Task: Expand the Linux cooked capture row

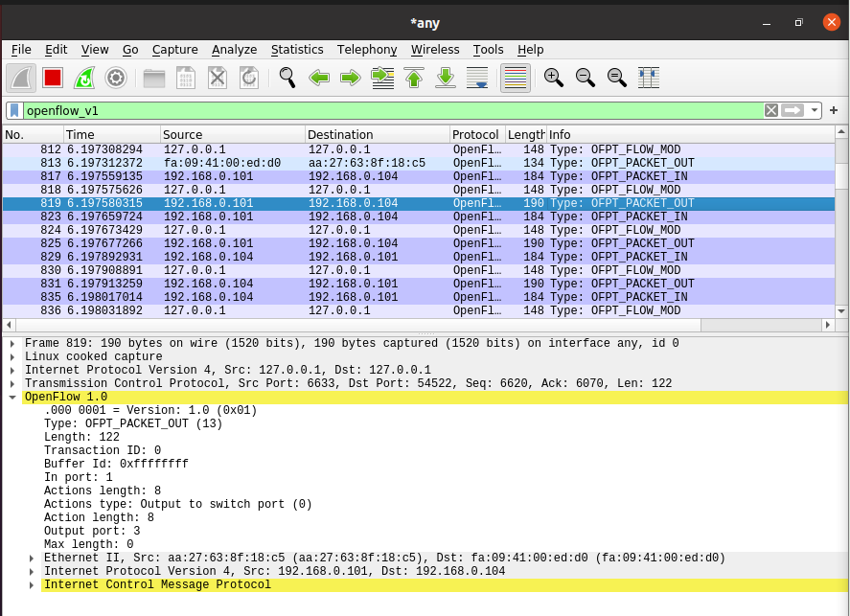Action: (12, 357)
